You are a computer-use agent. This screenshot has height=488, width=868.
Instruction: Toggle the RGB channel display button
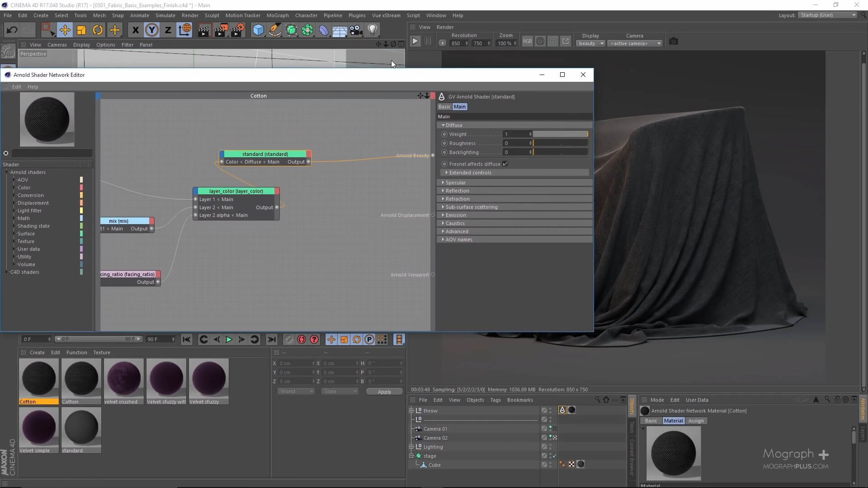click(x=527, y=42)
